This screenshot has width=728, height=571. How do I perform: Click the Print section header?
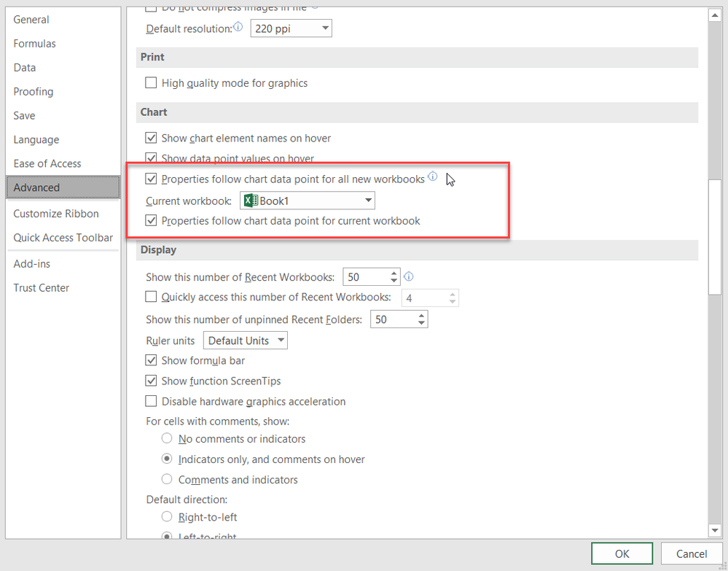point(417,57)
